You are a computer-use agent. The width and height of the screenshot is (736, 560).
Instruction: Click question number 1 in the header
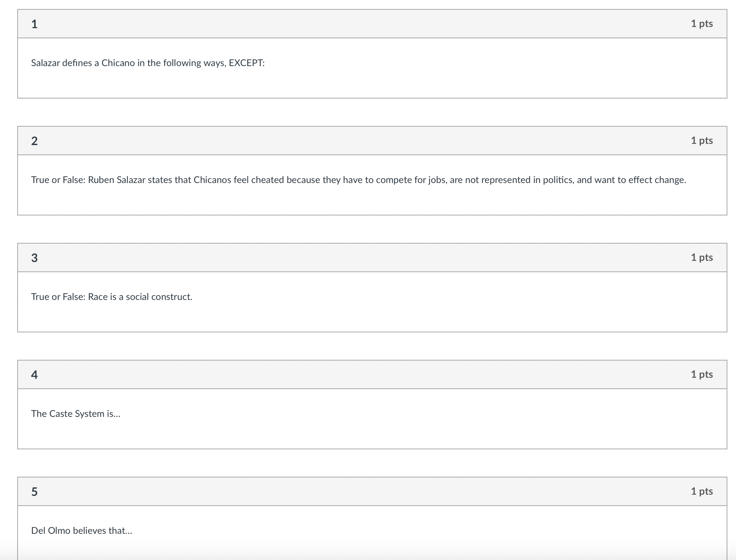click(x=34, y=24)
